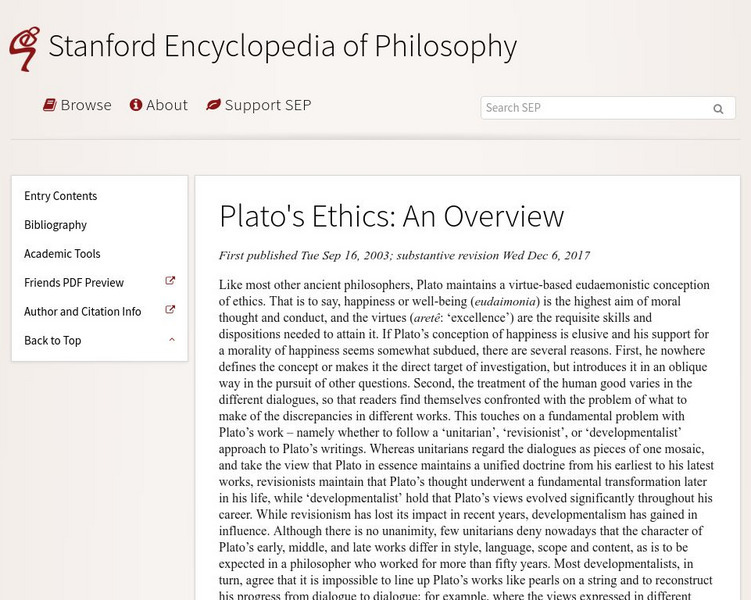Open the Browse menu
Viewport: 751px width, 600px height.
coord(85,105)
